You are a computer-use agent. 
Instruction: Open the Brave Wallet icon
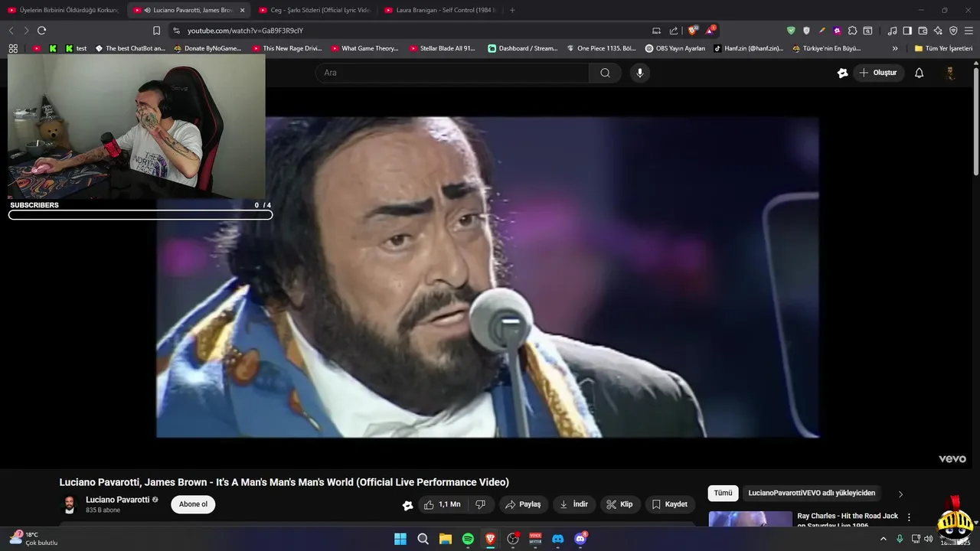point(923,31)
